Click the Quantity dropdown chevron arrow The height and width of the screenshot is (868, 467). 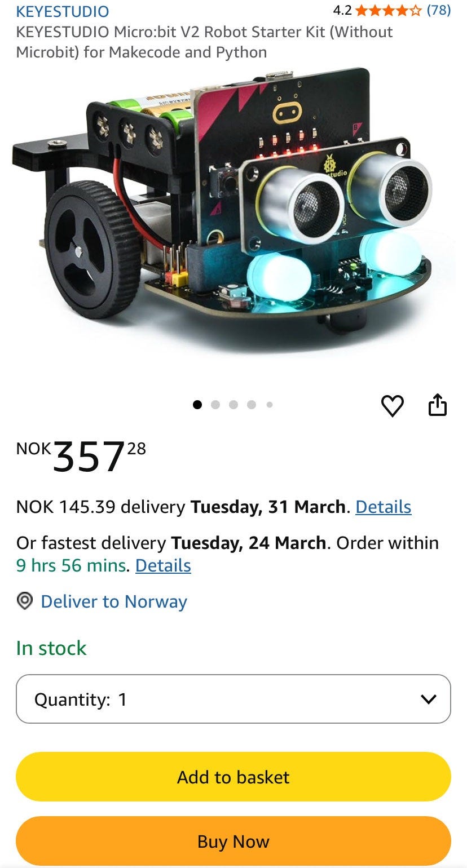point(429,699)
